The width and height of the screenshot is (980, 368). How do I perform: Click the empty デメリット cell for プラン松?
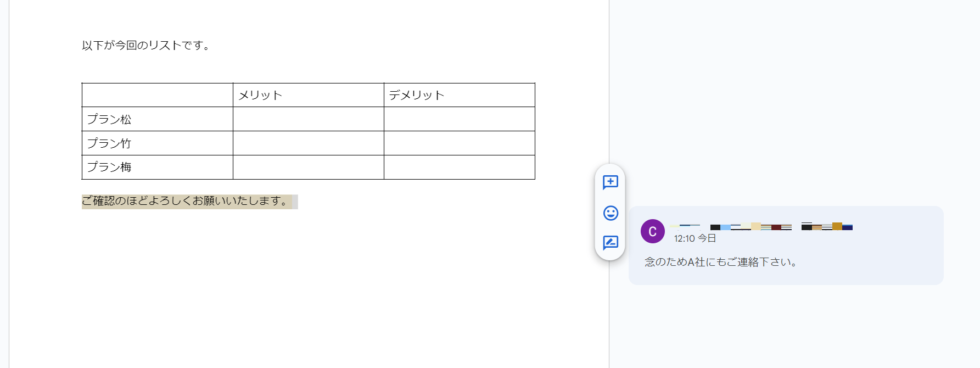tap(459, 119)
